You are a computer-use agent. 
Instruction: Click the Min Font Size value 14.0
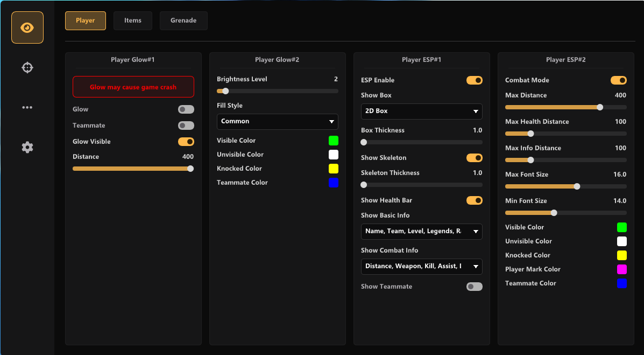(620, 201)
